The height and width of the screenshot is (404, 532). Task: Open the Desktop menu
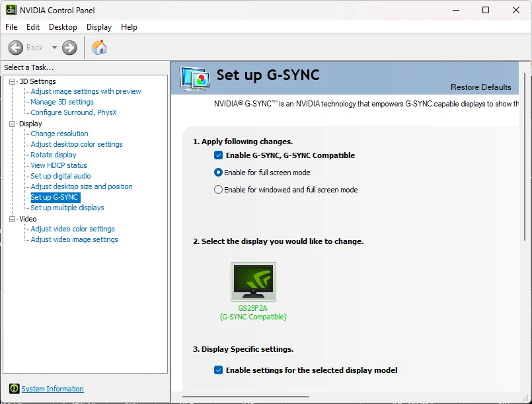coord(63,27)
